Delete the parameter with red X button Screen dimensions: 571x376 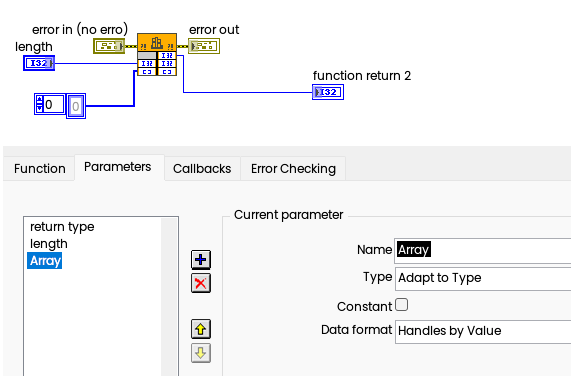(201, 283)
